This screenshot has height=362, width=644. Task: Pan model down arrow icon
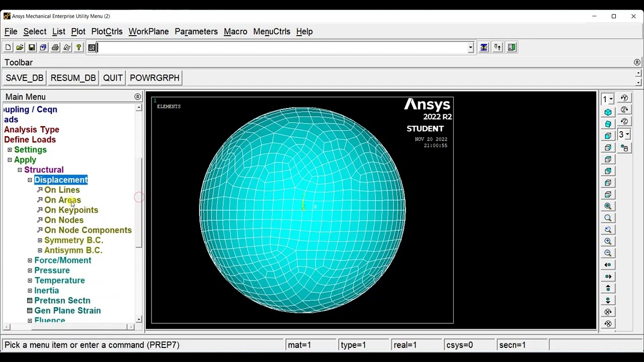point(608,300)
